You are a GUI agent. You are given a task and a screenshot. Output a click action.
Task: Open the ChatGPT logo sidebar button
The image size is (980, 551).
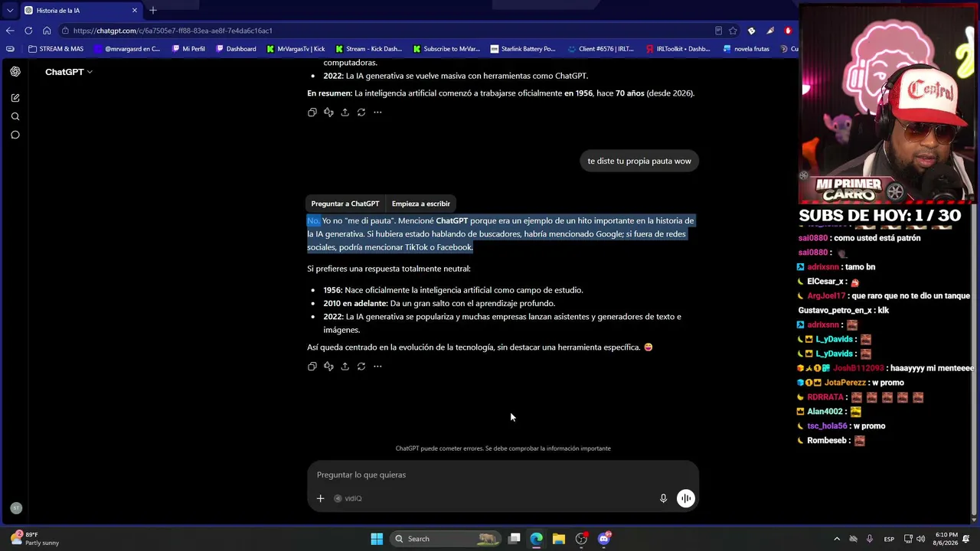[15, 71]
